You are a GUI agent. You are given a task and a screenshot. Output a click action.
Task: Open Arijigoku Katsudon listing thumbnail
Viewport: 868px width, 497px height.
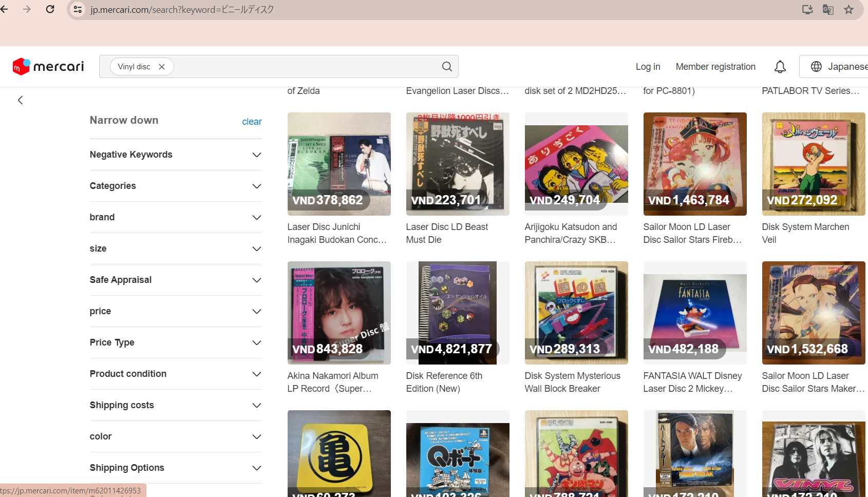pos(576,164)
